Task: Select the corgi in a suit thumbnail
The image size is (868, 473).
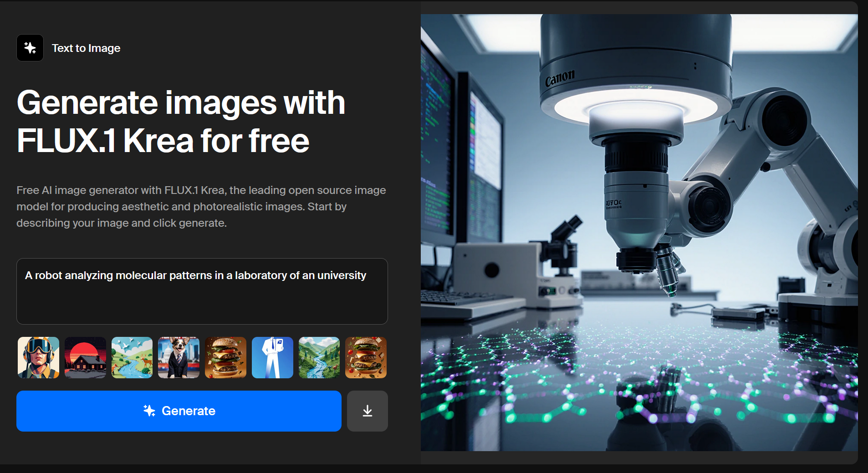Action: coord(179,357)
